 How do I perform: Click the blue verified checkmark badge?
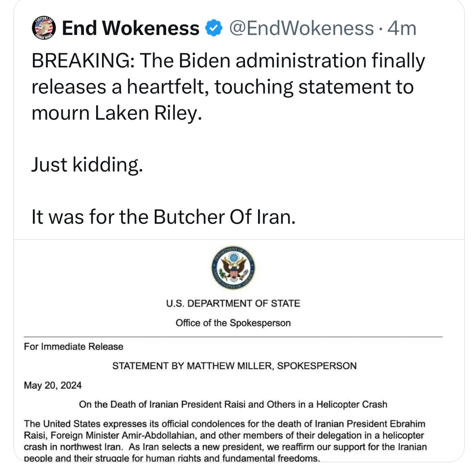point(213,29)
